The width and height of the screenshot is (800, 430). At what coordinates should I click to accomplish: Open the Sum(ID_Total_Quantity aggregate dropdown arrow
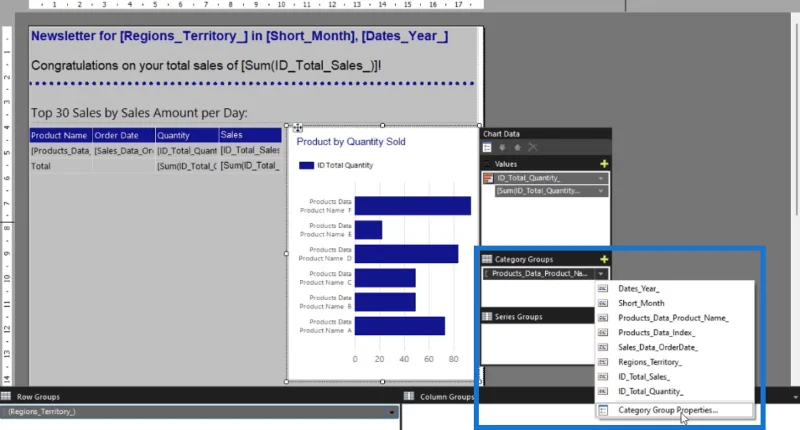(601, 191)
